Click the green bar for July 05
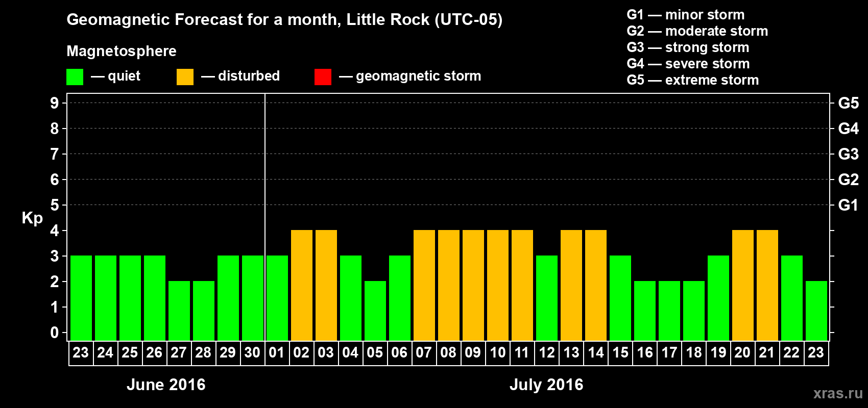This screenshot has width=868, height=408. (x=375, y=311)
